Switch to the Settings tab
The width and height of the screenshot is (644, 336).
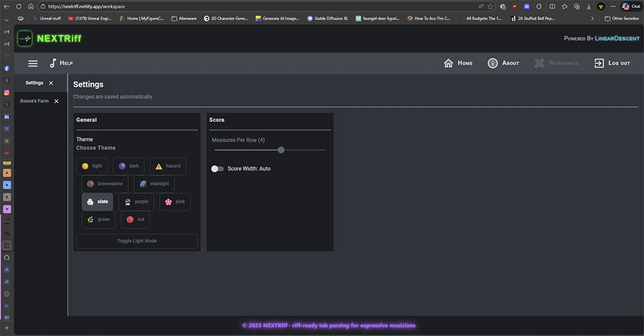click(34, 83)
